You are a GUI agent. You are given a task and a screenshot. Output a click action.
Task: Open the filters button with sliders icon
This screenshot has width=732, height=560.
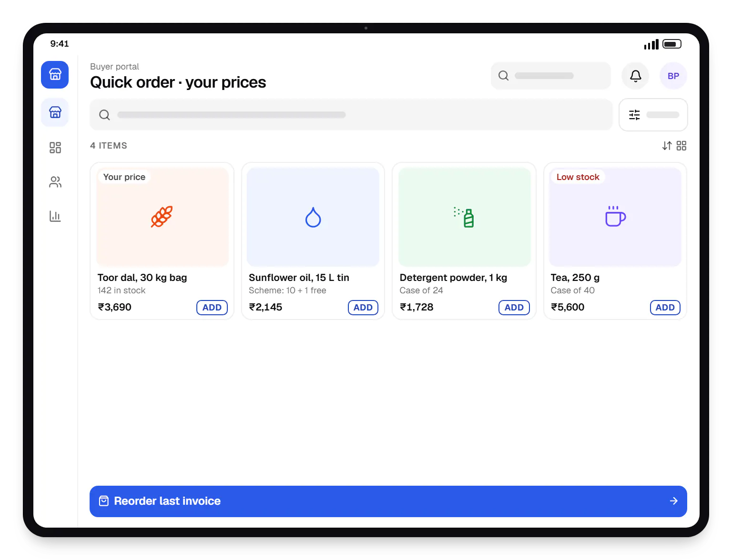point(653,115)
